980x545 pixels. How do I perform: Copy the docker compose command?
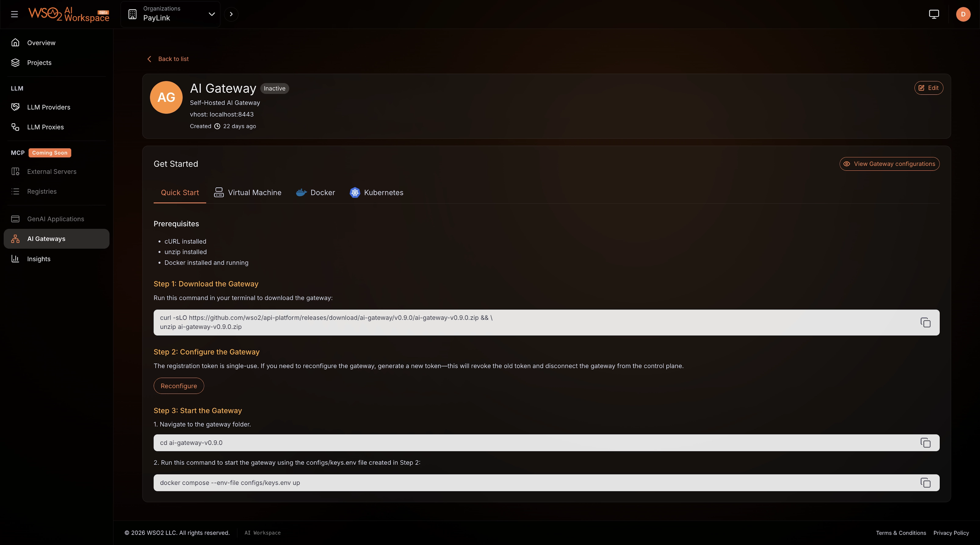(x=925, y=483)
